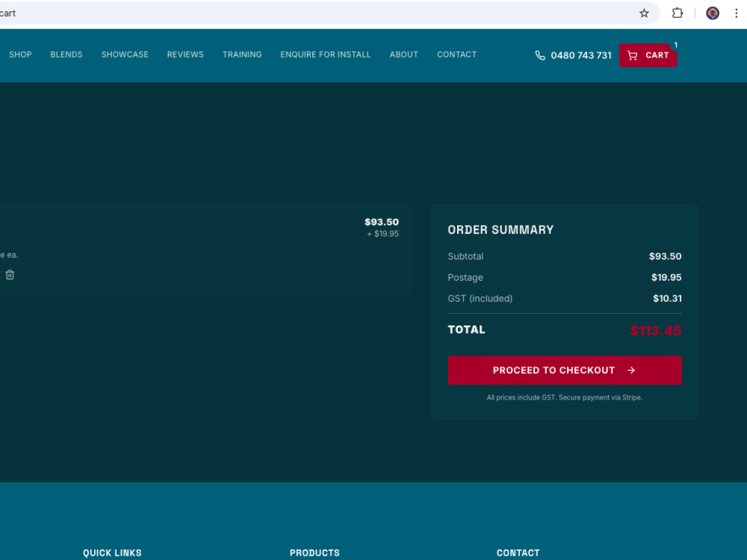The image size is (747, 560).
Task: Remove the item with the trash icon
Action: pyautogui.click(x=10, y=275)
